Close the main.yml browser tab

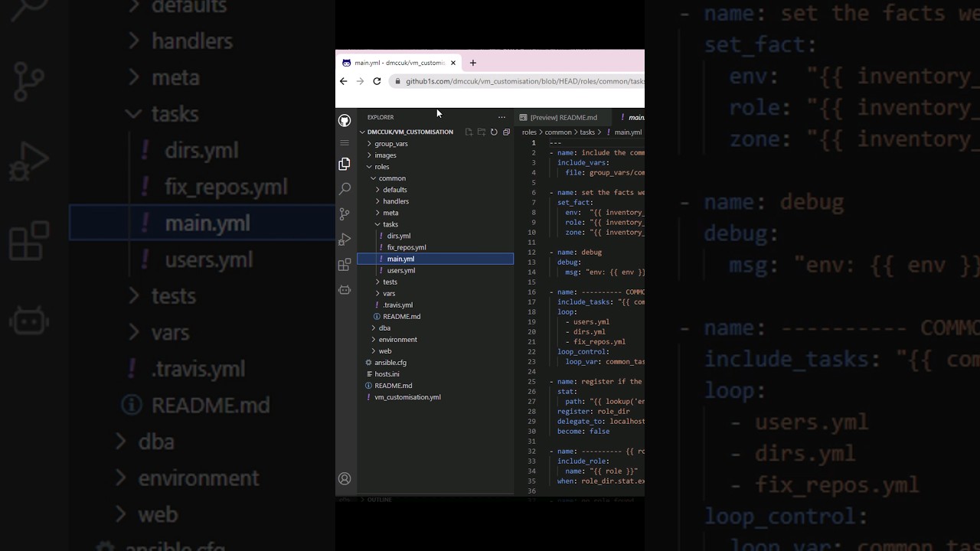(x=453, y=63)
